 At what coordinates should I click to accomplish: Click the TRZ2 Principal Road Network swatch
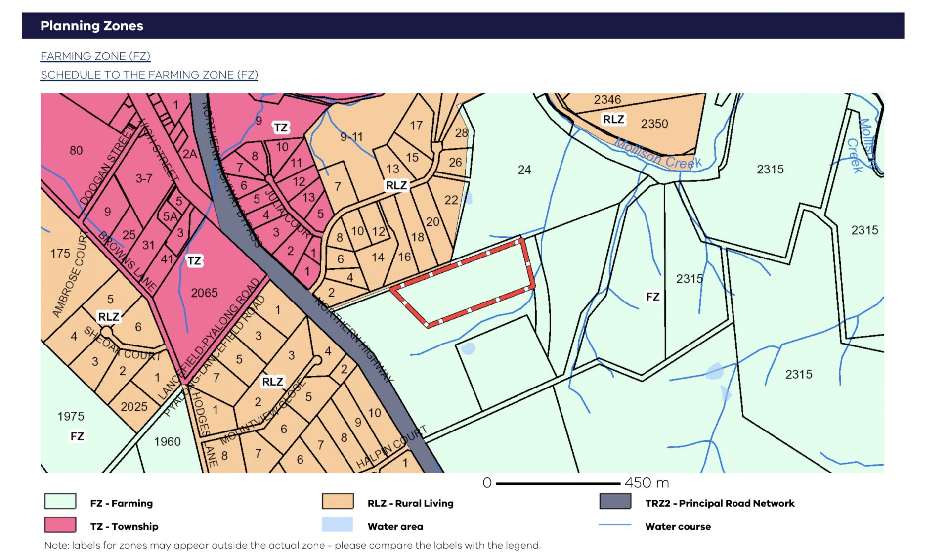(615, 501)
